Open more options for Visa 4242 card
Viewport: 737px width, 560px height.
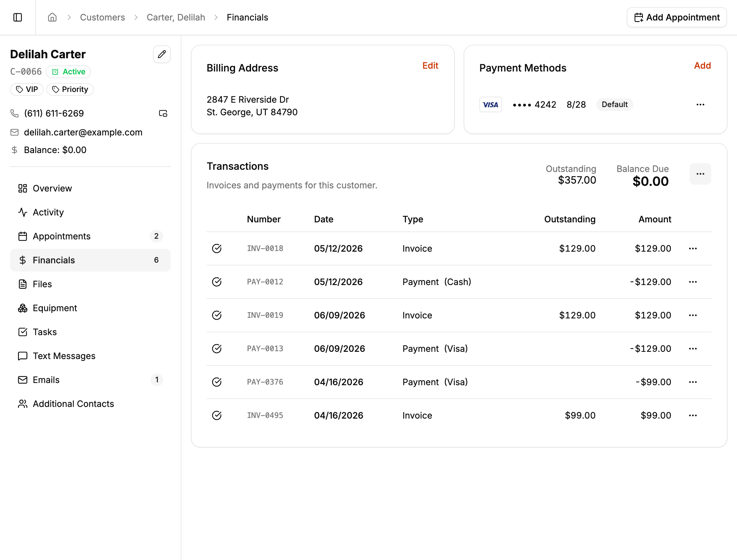point(700,105)
